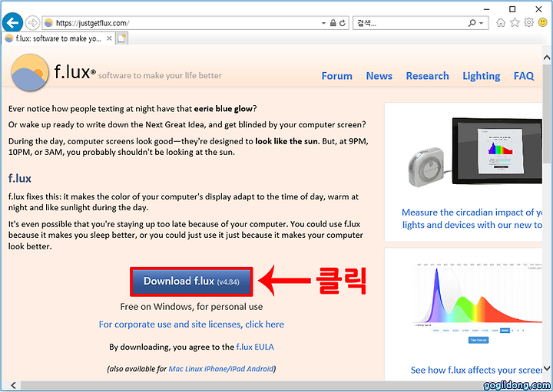Click the color spectrum graph image
The image size is (553, 392).
coord(476,305)
